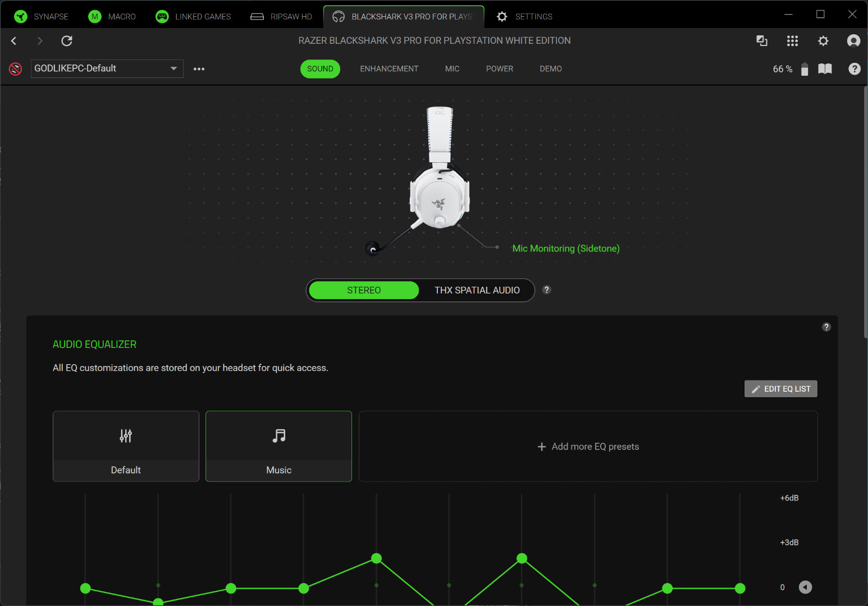
Task: Click the help icon beside the battery
Action: [x=854, y=69]
